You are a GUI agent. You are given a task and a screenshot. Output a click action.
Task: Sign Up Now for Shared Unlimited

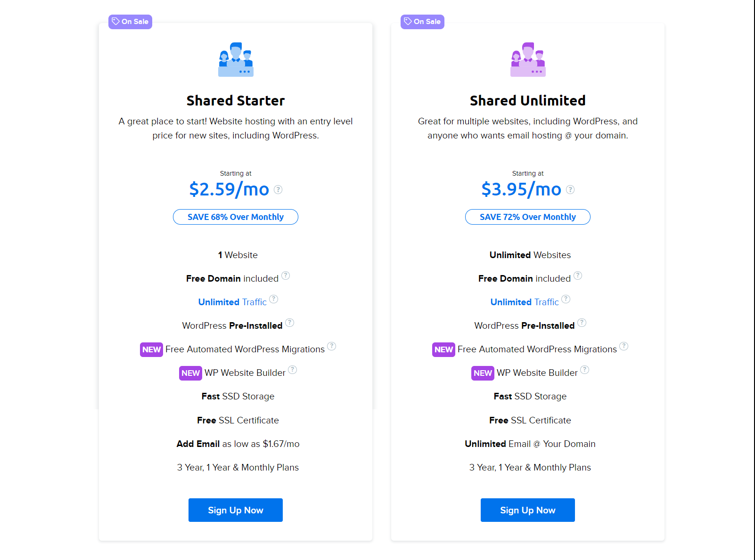pos(528,510)
